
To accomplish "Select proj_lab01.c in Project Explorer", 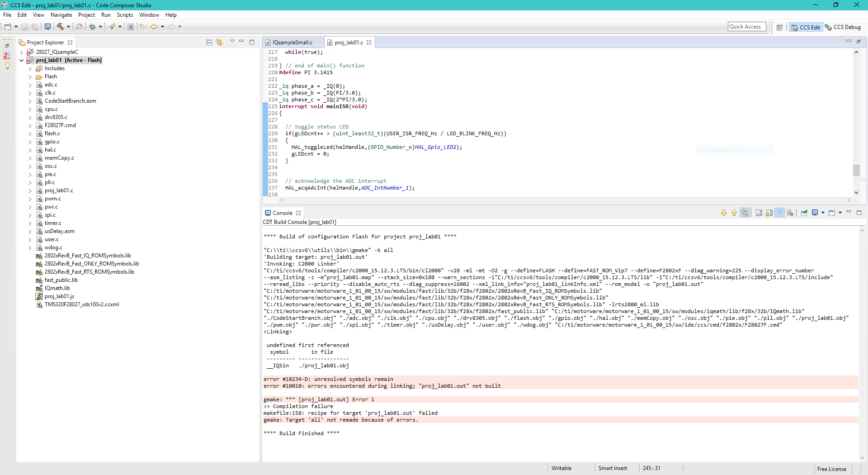I will pos(59,190).
